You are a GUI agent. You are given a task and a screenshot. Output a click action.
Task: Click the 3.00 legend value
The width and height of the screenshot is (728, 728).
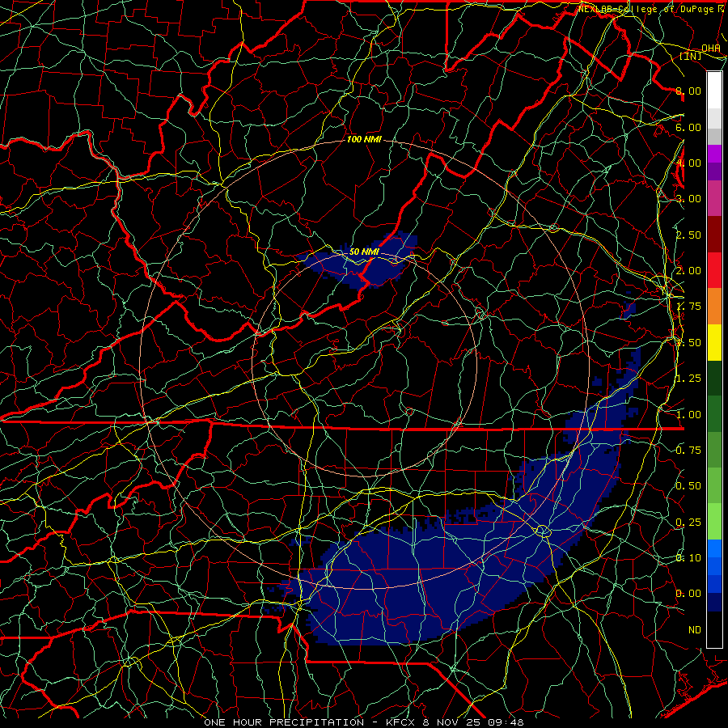(x=688, y=199)
